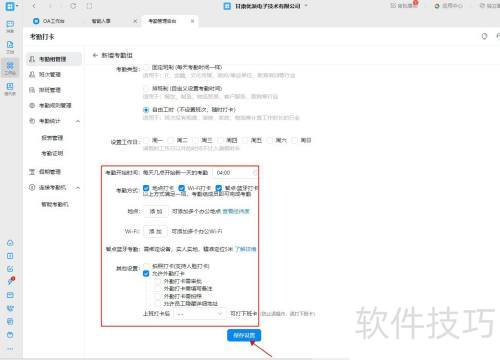Check the 周三 workday checkbox
This screenshot has height=360, width=500.
click(196, 140)
